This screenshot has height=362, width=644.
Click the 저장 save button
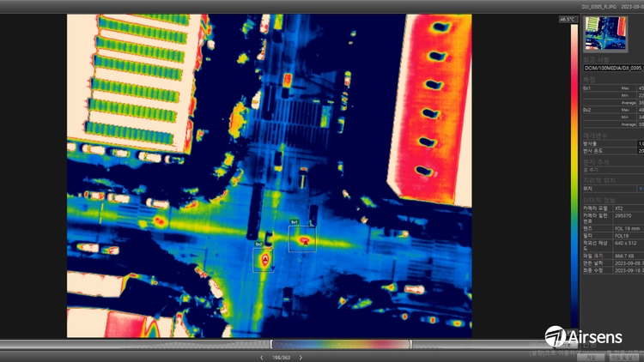click(591, 358)
